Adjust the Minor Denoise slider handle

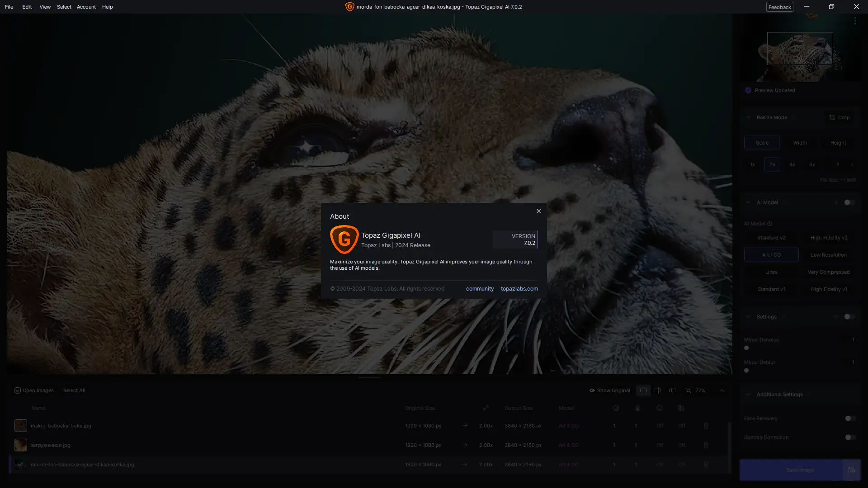click(746, 348)
